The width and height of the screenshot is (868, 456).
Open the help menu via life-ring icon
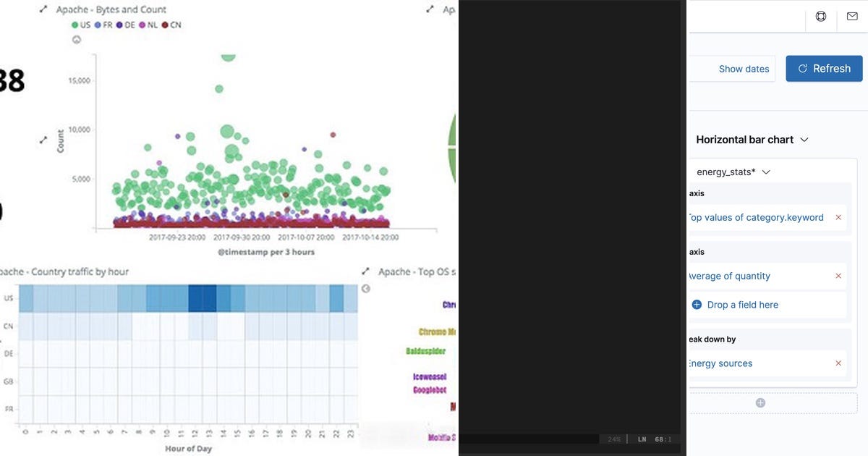click(821, 16)
